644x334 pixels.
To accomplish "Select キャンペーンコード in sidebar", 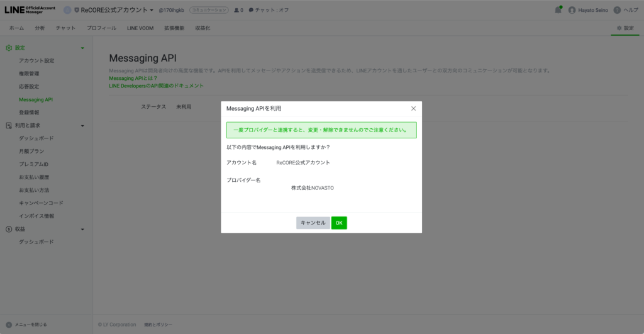I will 41,203.
